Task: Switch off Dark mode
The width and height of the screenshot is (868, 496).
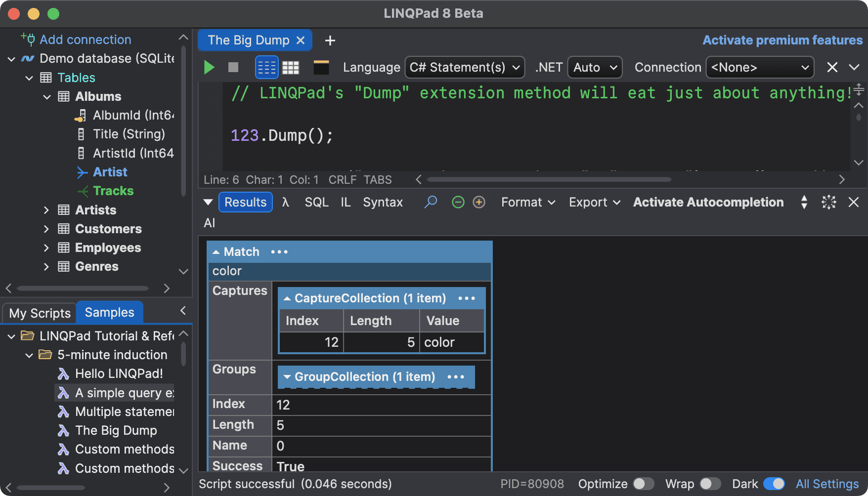Action: pyautogui.click(x=774, y=484)
